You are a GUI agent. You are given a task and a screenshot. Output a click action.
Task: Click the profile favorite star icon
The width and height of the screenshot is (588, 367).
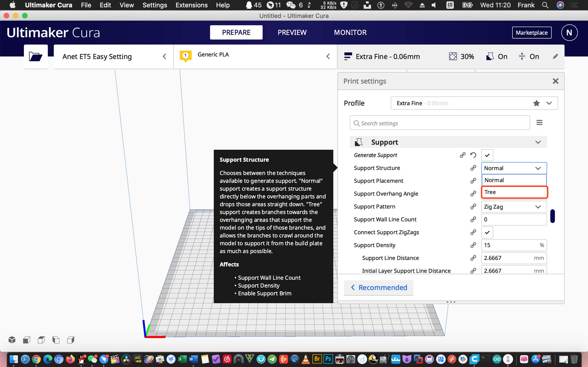(536, 103)
